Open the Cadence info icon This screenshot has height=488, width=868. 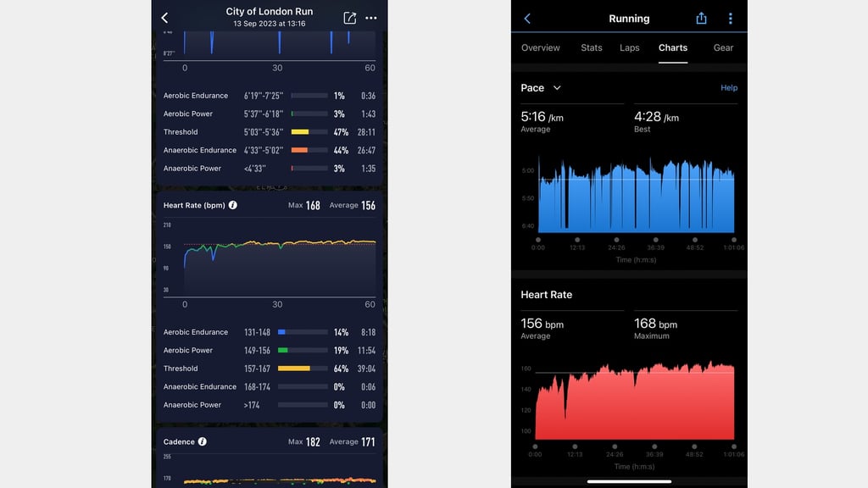[203, 441]
